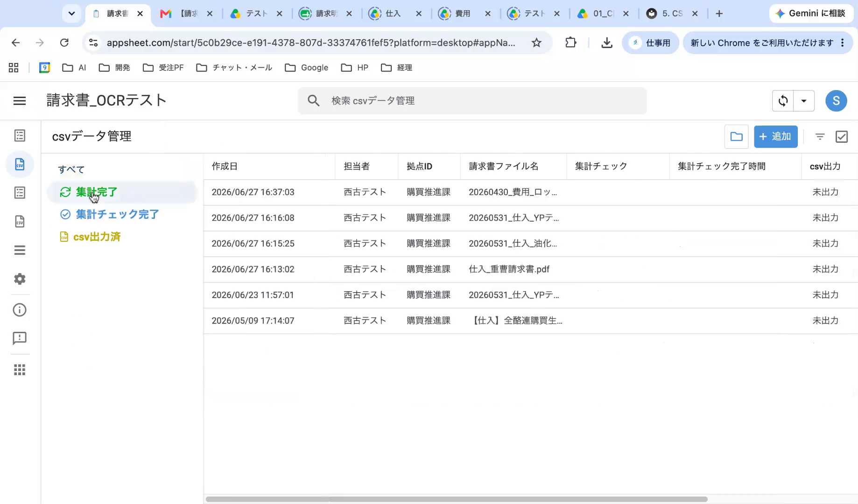Viewport: 858px width, 504px height.
Task: Open the filter icon in view toolbar
Action: tap(820, 137)
